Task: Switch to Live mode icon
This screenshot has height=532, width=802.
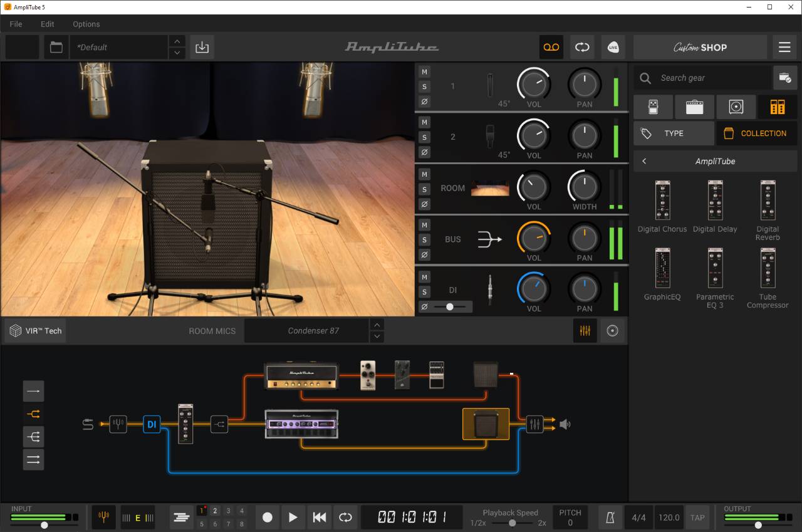Action: click(613, 47)
